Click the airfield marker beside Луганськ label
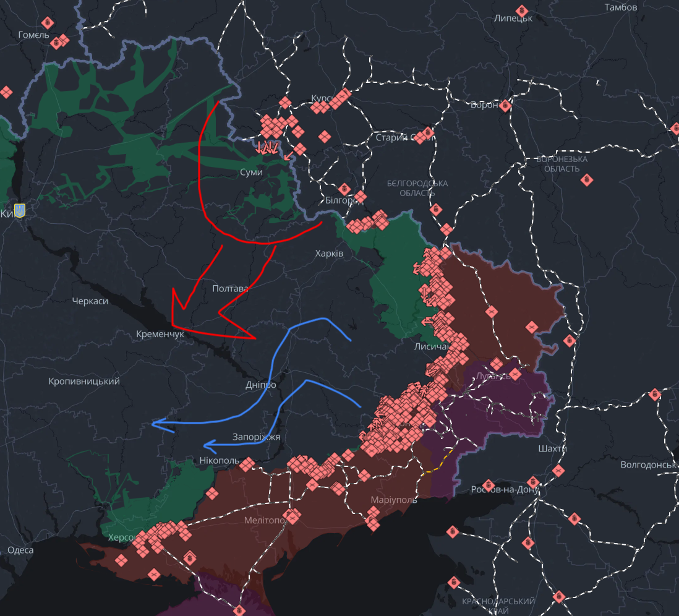This screenshot has width=679, height=616. (516, 374)
